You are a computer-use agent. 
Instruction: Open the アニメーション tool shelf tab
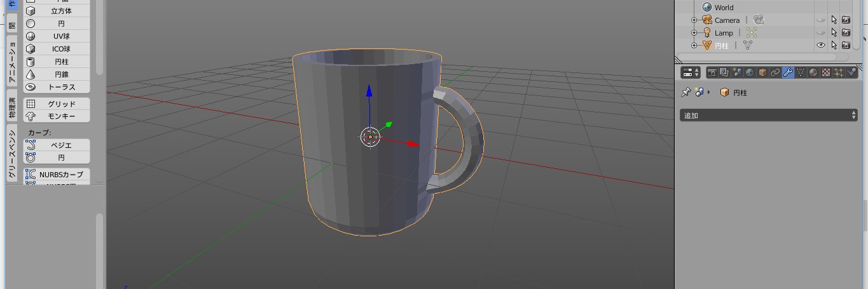coord(12,62)
